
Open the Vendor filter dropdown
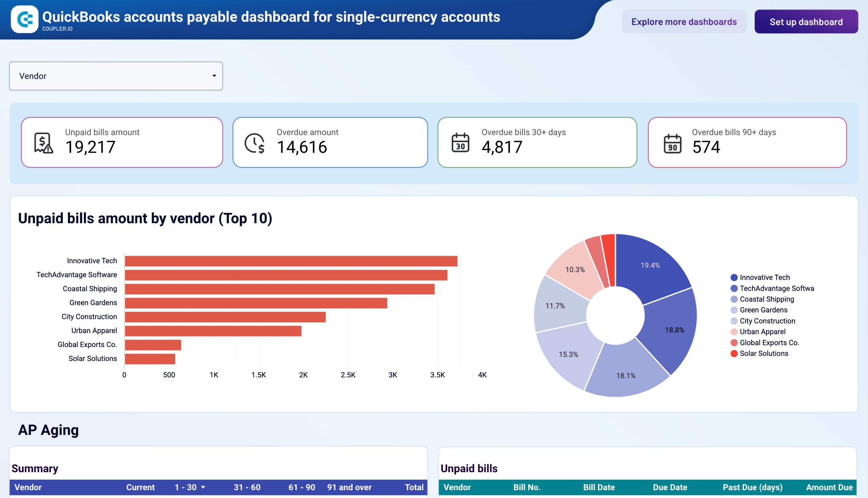pyautogui.click(x=116, y=76)
